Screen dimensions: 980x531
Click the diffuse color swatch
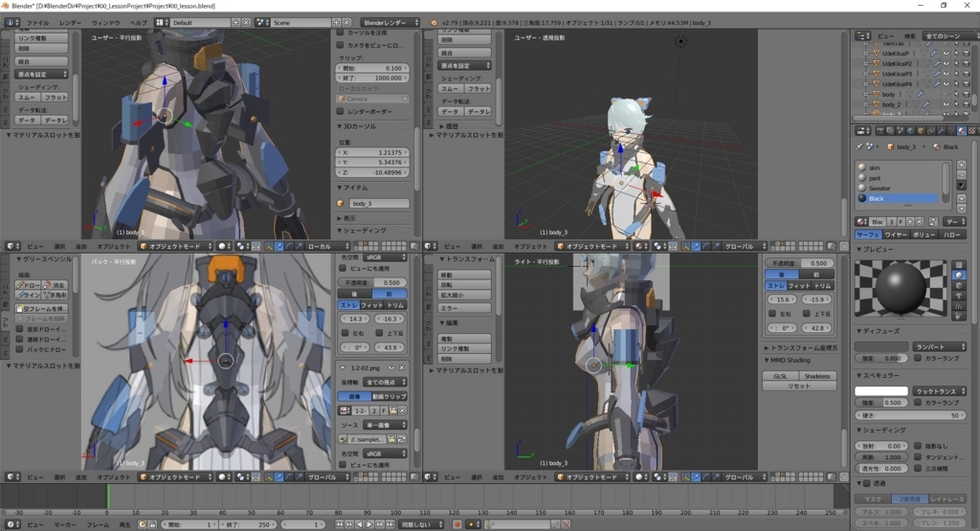[x=881, y=346]
